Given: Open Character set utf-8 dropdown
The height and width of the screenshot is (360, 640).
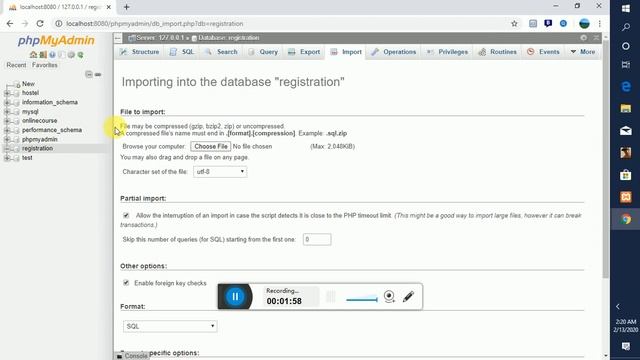Looking at the screenshot, I should [x=220, y=172].
